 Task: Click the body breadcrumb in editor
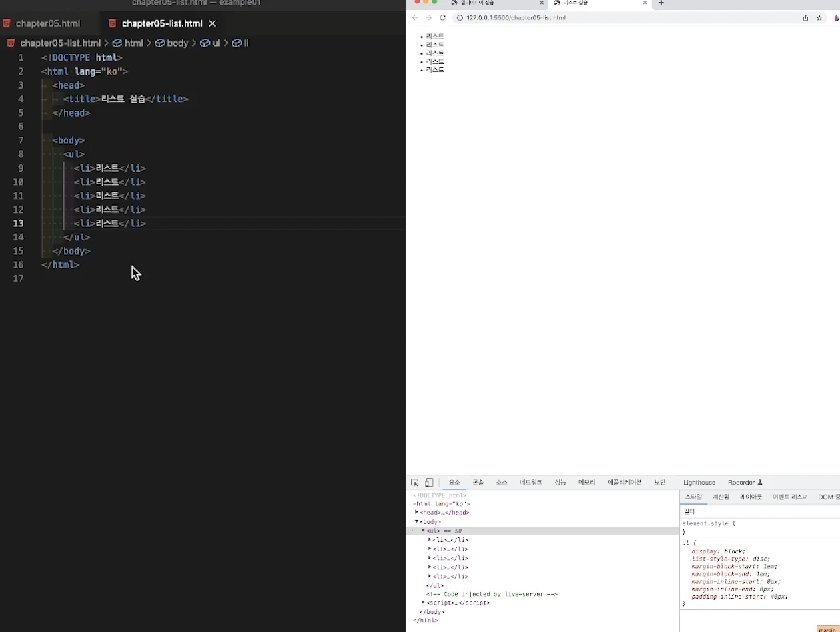tap(177, 43)
